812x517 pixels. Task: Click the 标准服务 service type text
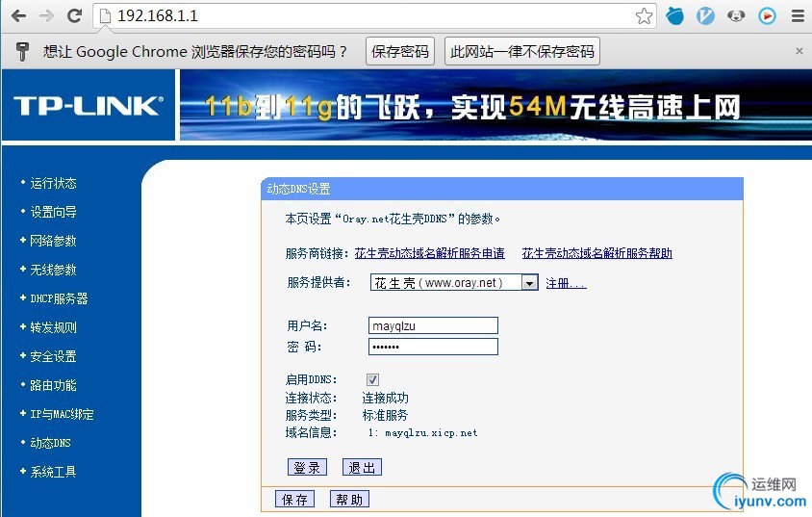385,415
